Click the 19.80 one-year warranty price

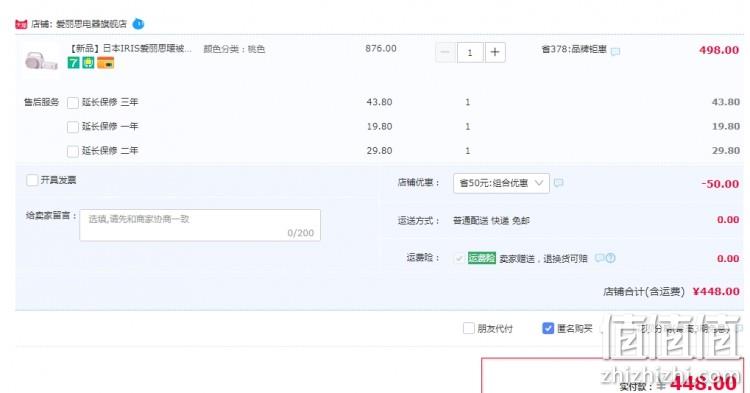click(379, 127)
